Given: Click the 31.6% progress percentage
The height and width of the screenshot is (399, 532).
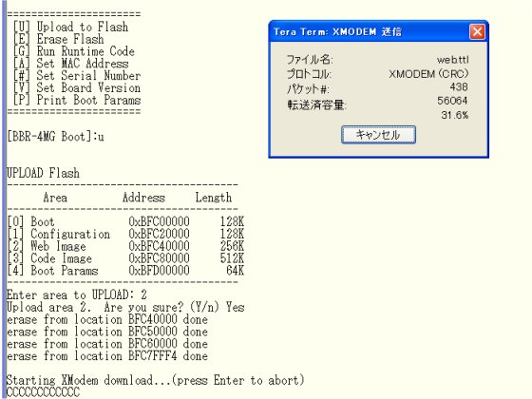Looking at the screenshot, I should pos(455,115).
